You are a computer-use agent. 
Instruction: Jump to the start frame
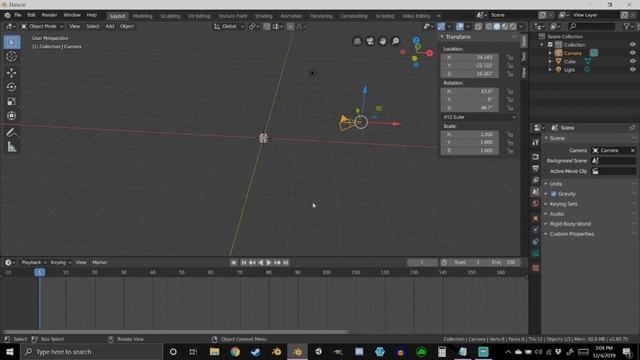(x=244, y=262)
